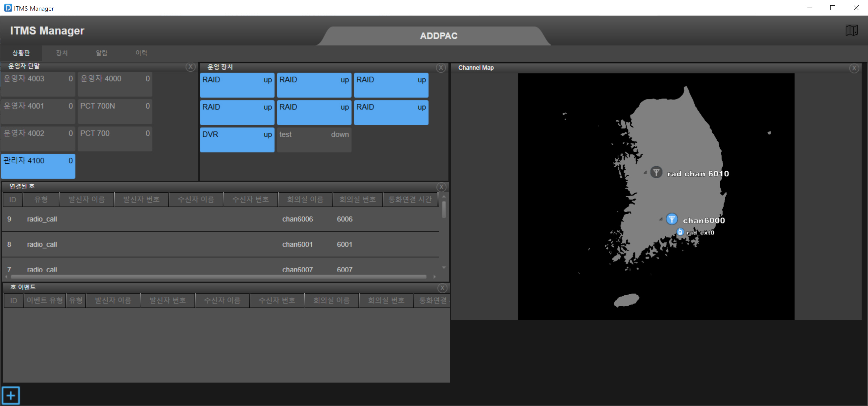This screenshot has width=868, height=406.
Task: Click 통화연결 시간 column header in 연결된 호
Action: click(410, 199)
